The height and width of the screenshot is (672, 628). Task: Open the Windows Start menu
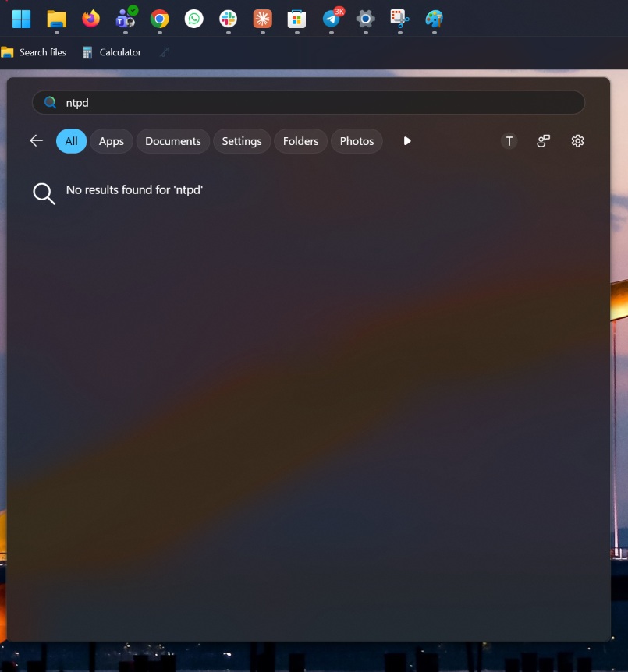click(x=21, y=19)
